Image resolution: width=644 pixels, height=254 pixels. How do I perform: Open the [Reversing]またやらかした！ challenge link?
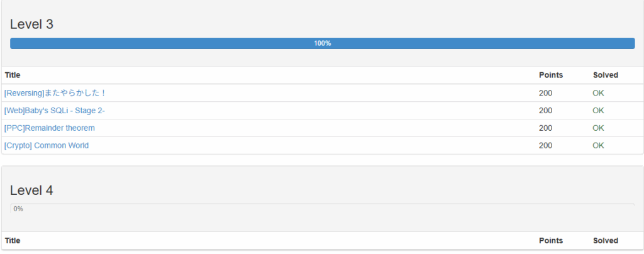click(x=55, y=93)
